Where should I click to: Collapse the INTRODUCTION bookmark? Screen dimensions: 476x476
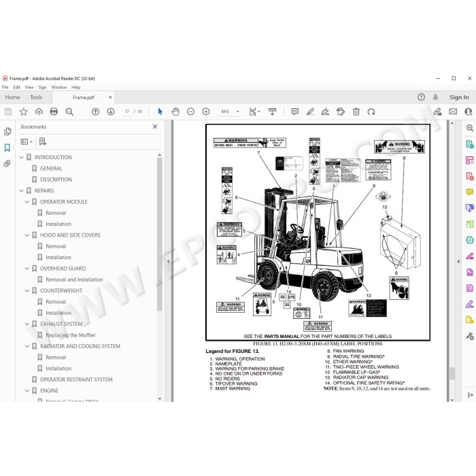21,157
